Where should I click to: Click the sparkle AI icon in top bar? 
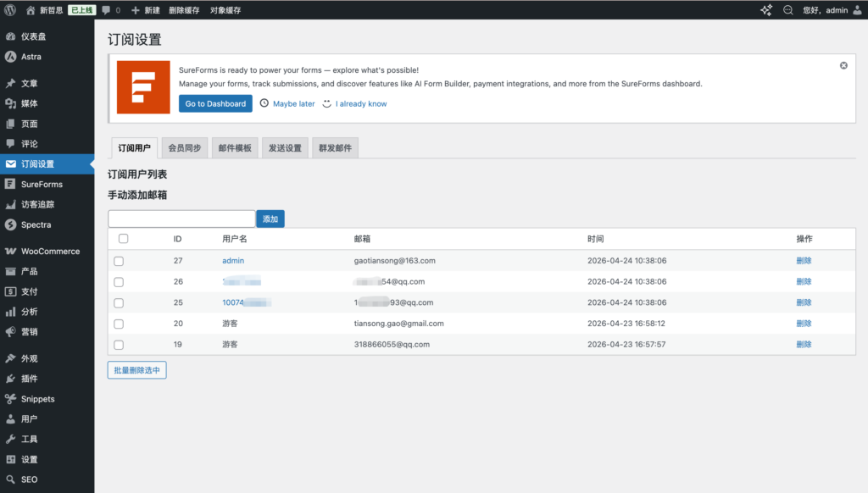766,10
